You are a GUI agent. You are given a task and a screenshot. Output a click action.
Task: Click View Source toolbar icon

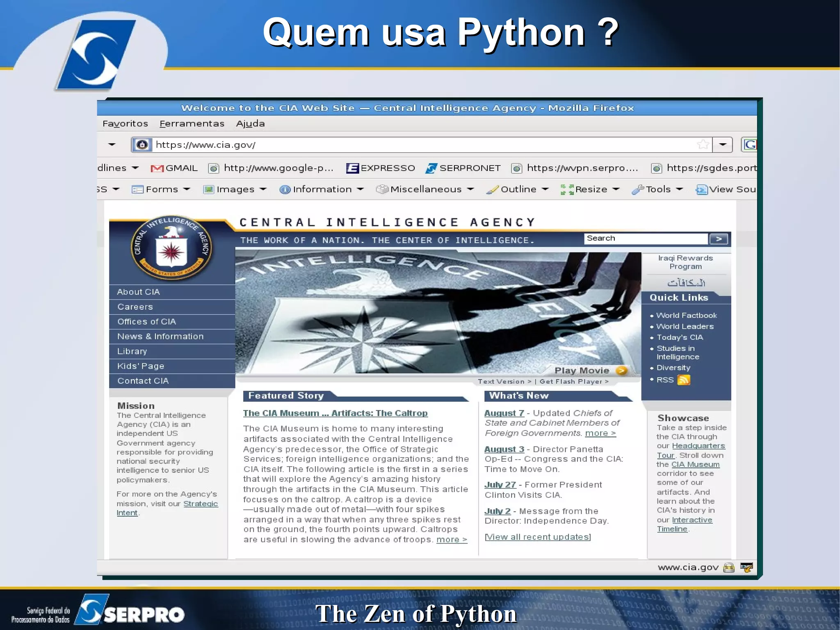702,190
